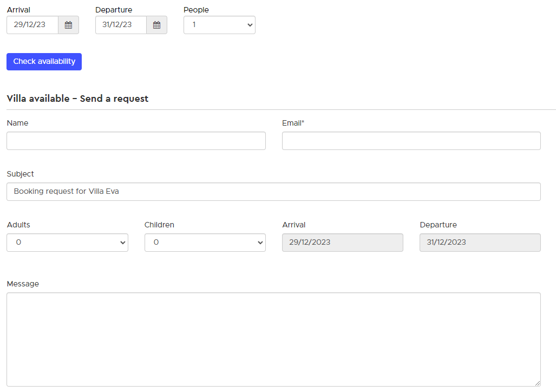Click the Check availability button

44,62
